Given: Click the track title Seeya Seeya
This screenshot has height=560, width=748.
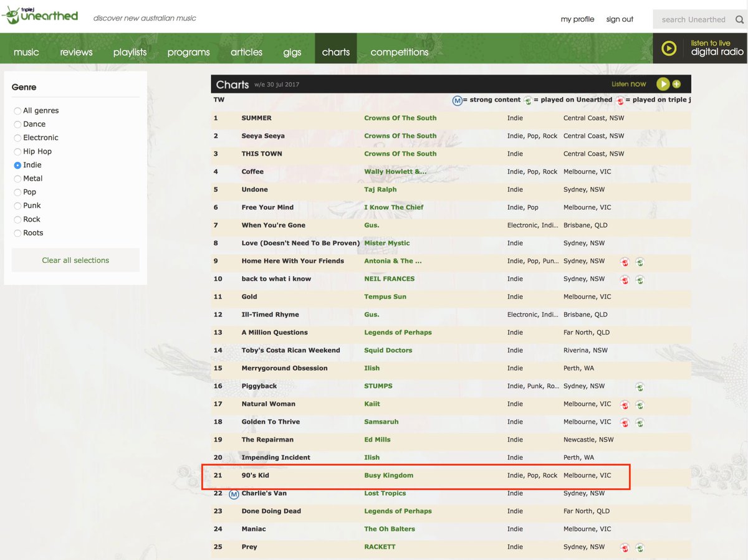Looking at the screenshot, I should (263, 136).
